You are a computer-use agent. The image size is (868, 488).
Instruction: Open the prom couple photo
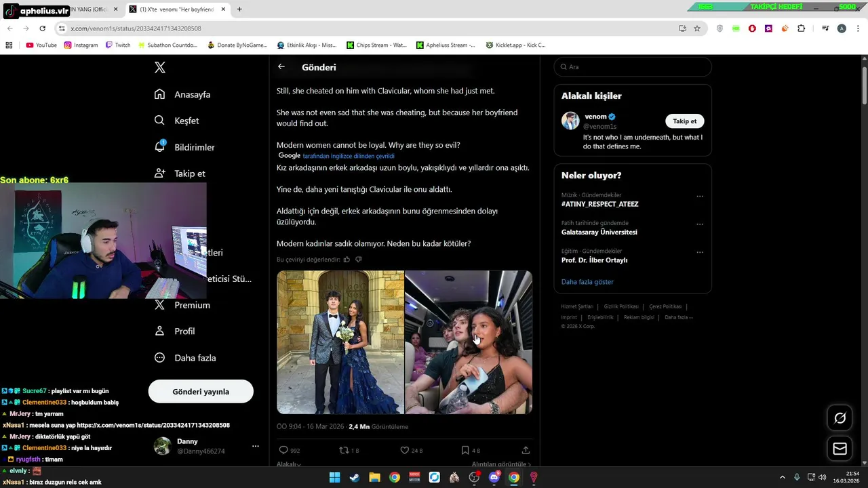[x=340, y=342]
